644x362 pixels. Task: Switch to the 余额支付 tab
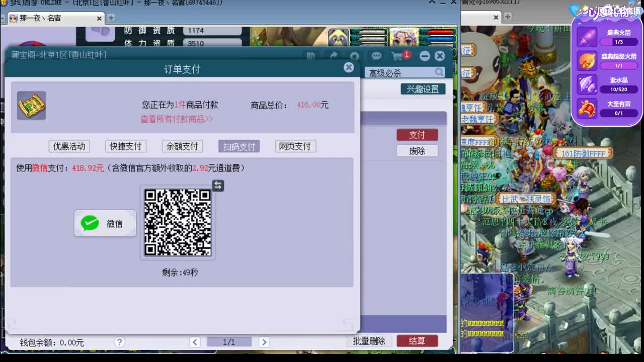pos(182,146)
